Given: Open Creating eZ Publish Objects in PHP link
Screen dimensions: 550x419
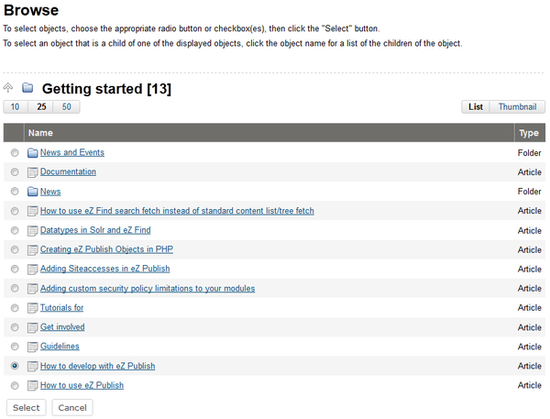Looking at the screenshot, I should pyautogui.click(x=107, y=249).
